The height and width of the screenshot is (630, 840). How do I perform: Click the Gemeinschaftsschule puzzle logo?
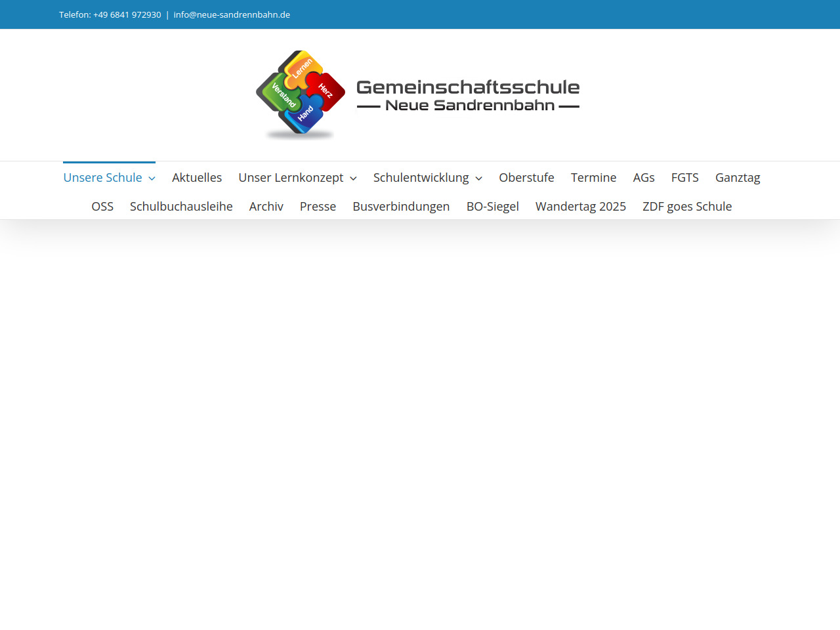coord(301,93)
